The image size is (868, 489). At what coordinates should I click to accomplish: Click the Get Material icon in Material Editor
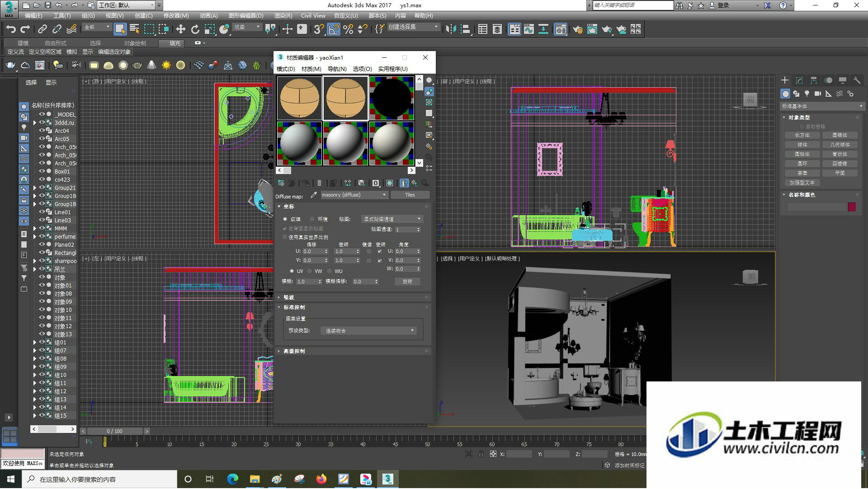[281, 183]
